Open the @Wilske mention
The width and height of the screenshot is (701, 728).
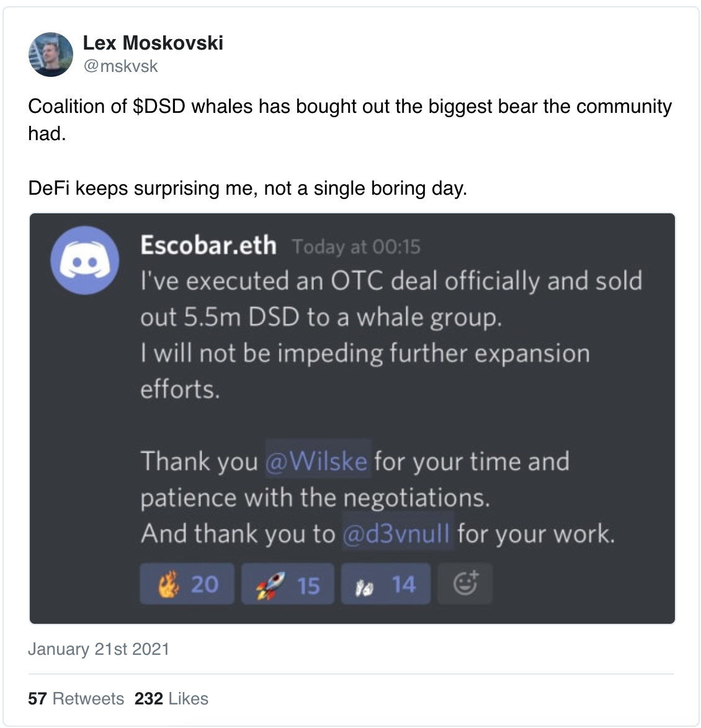click(x=318, y=461)
